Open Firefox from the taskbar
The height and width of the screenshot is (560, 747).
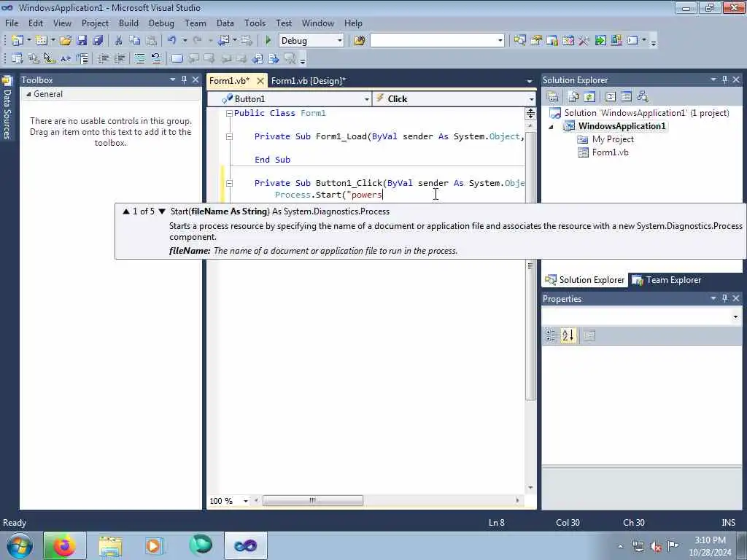[65, 545]
